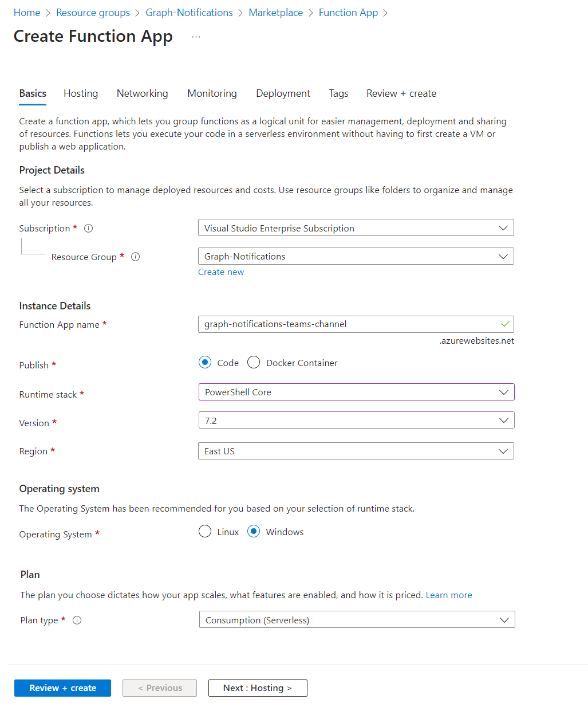Click the Function App name input field
Screen dimensions: 588x715
349,324
